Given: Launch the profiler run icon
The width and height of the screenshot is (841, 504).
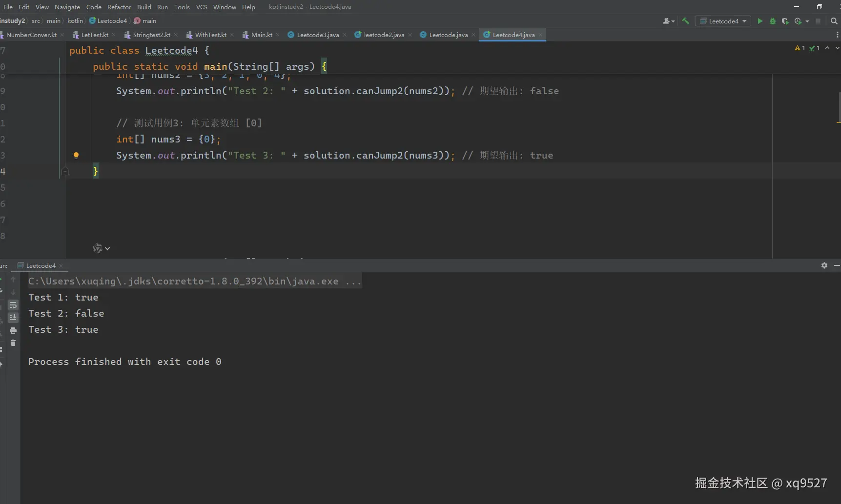Looking at the screenshot, I should coord(798,21).
